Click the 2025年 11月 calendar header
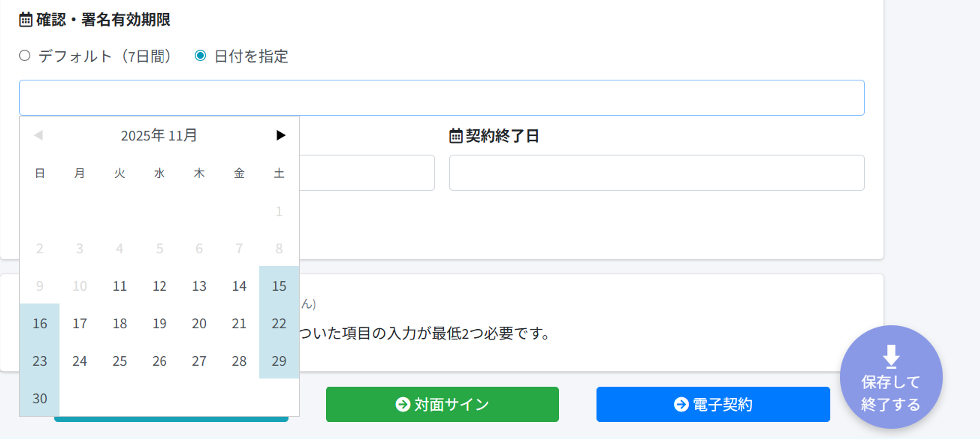Screen dimensions: 980x439 (159, 135)
